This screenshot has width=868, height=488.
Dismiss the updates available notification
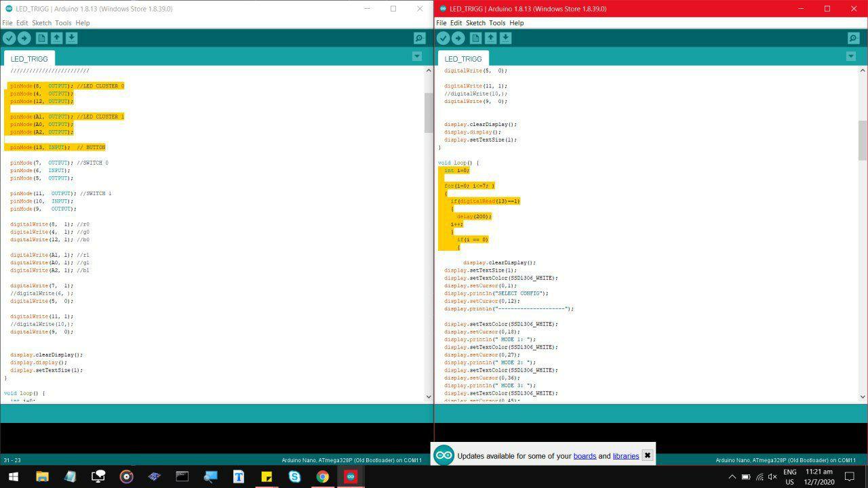click(648, 455)
